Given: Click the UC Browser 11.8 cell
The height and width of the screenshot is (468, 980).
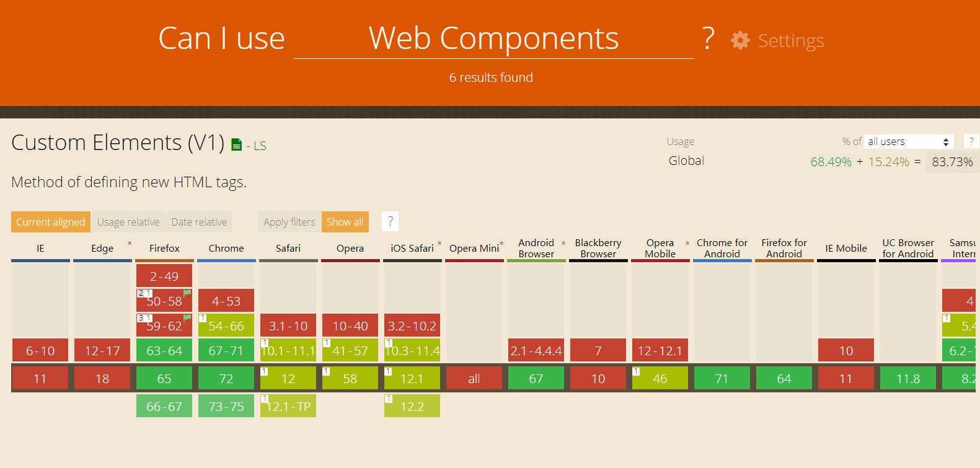Looking at the screenshot, I should click(x=908, y=378).
